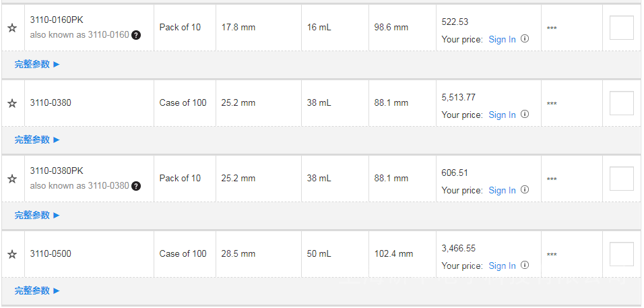Show full parameters below 3110-0380PK row

pos(37,216)
